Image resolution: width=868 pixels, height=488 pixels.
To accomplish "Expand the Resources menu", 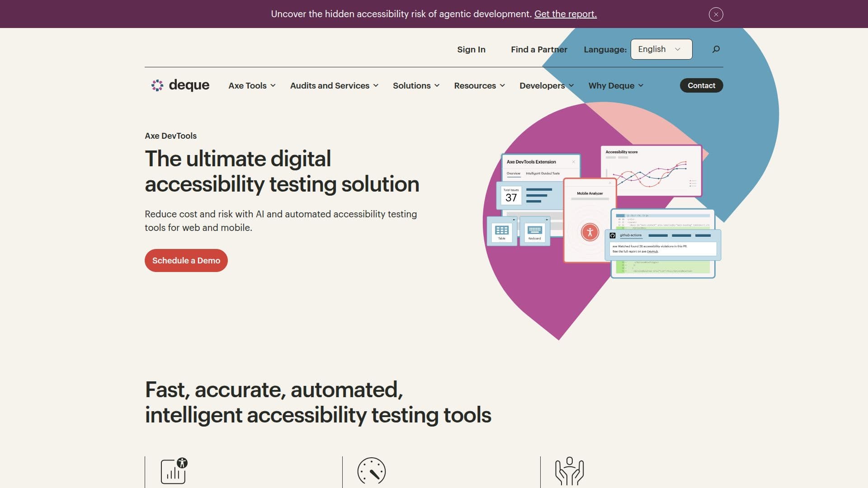I will click(x=479, y=85).
